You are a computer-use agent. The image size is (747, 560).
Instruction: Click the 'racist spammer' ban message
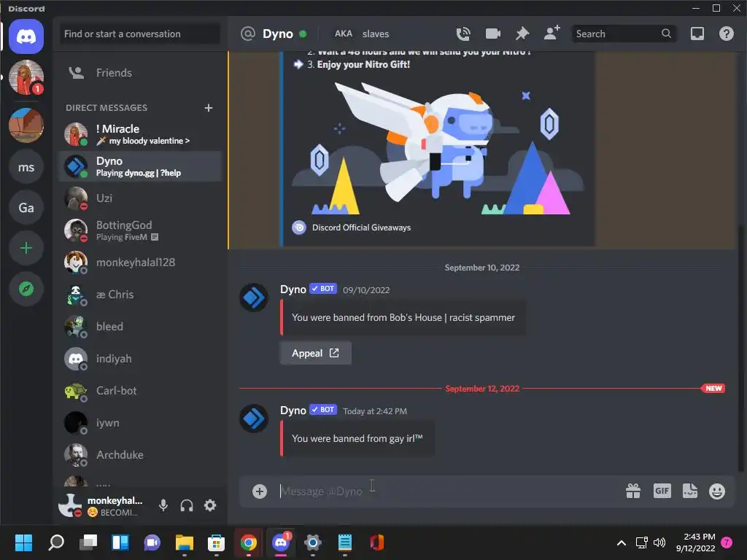click(x=403, y=318)
